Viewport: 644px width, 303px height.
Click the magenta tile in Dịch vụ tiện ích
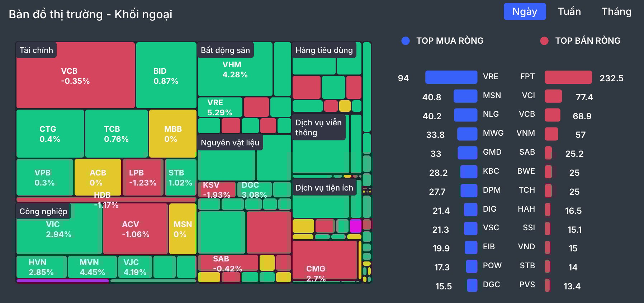(x=356, y=226)
